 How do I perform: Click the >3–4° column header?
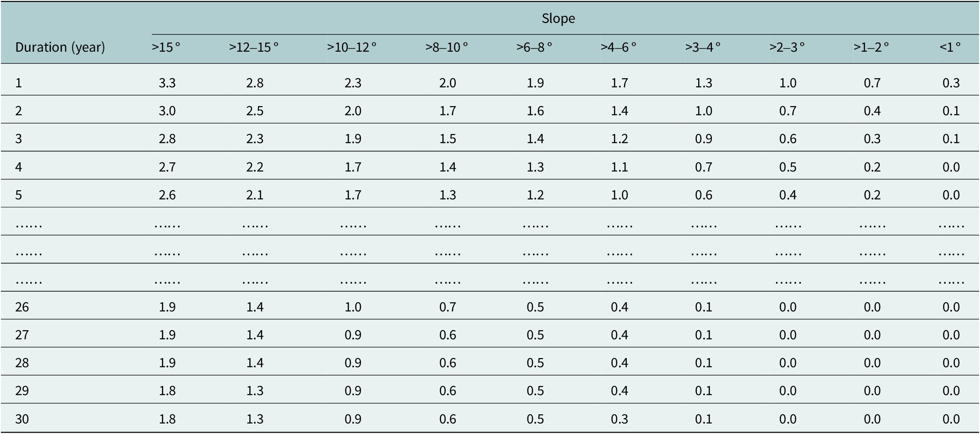tap(703, 47)
